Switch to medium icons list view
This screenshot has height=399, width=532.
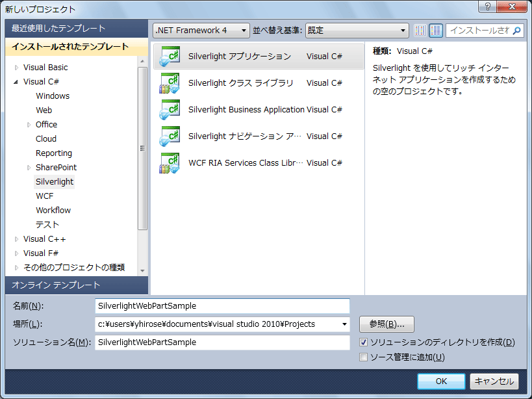coord(436,31)
